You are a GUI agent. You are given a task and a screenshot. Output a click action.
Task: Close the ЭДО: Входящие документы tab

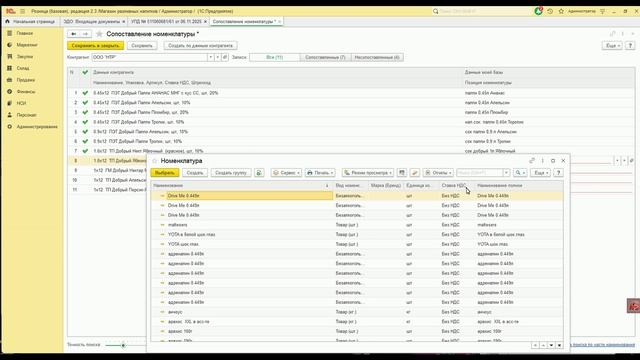pos(124,21)
